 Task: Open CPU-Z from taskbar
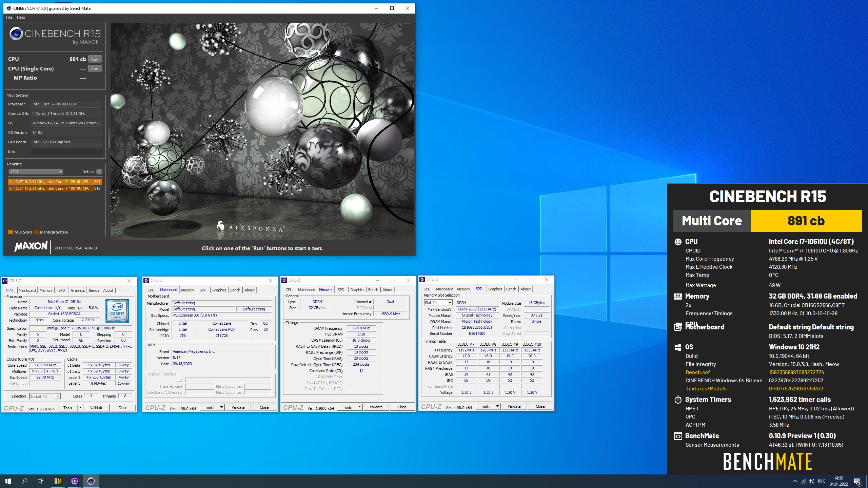pyautogui.click(x=75, y=481)
